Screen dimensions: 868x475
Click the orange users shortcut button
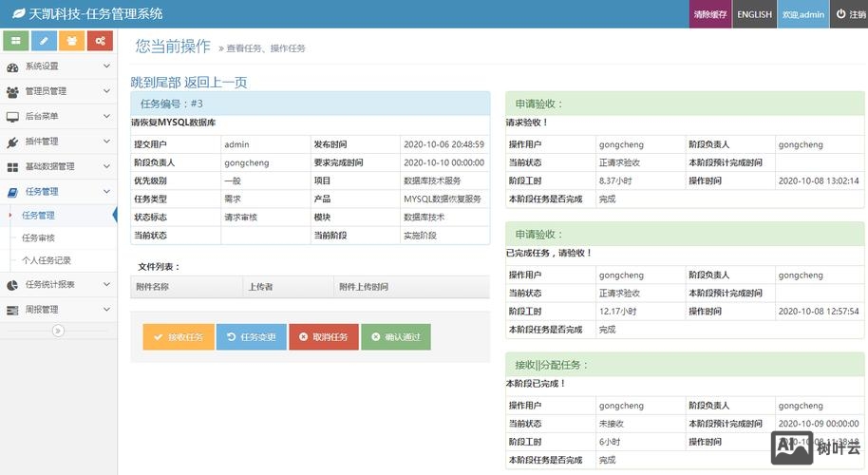[72, 41]
